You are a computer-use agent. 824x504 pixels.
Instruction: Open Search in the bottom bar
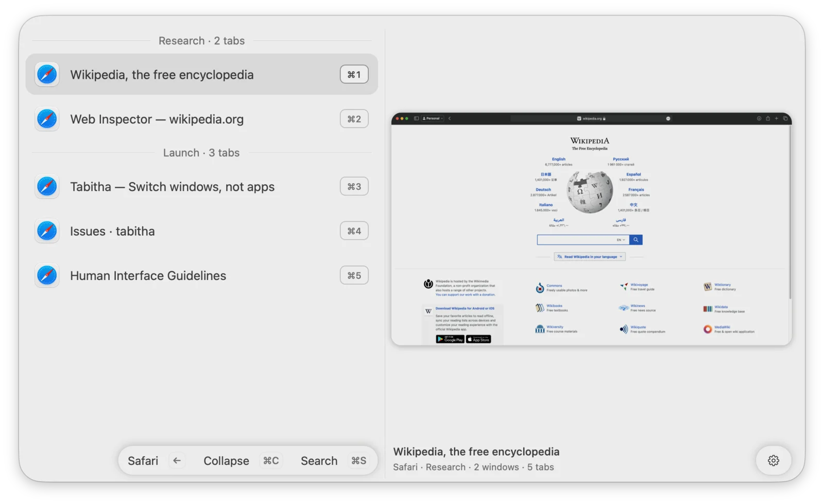point(319,461)
